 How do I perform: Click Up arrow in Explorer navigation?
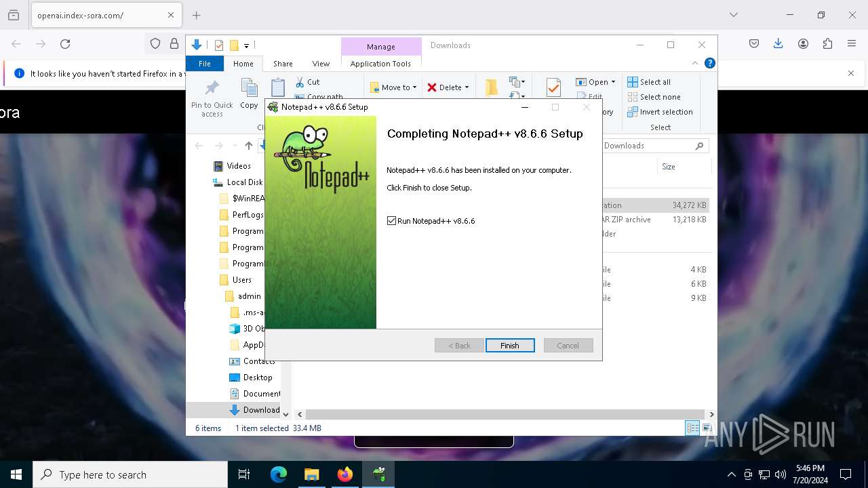249,146
